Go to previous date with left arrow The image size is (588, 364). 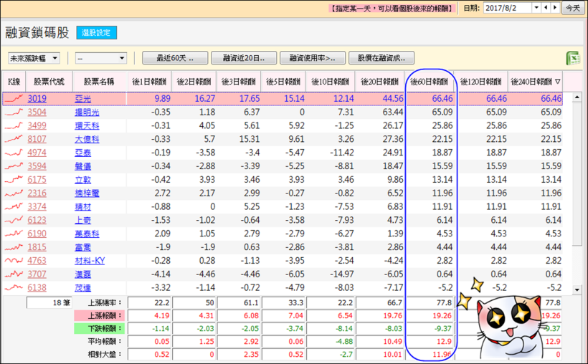coord(546,8)
